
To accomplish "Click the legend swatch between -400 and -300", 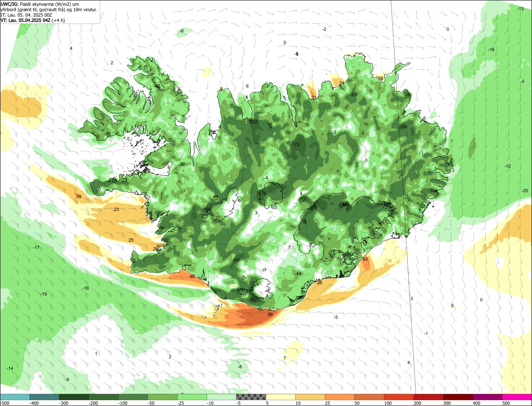I will [44, 397].
